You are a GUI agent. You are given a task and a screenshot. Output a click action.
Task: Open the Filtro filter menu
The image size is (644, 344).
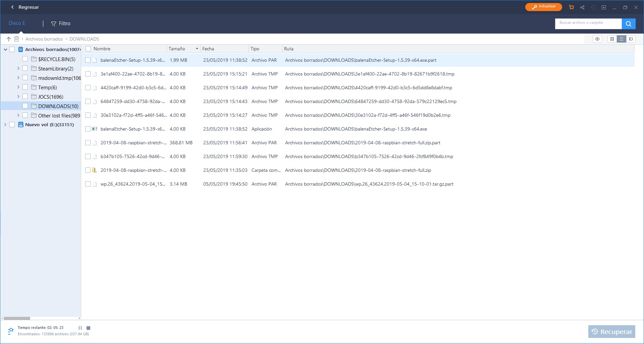(x=61, y=23)
